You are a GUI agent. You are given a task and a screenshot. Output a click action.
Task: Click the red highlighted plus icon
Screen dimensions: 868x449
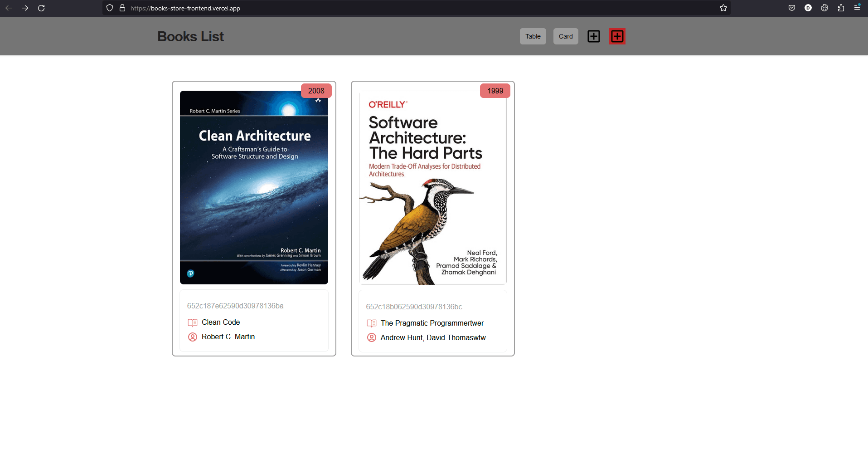click(617, 36)
